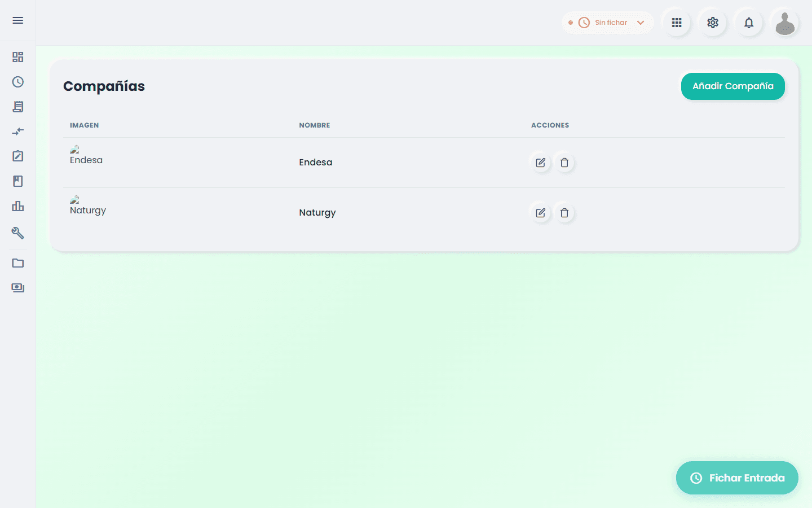Open settings gear in the top bar
The width and height of the screenshot is (812, 508).
tap(713, 23)
